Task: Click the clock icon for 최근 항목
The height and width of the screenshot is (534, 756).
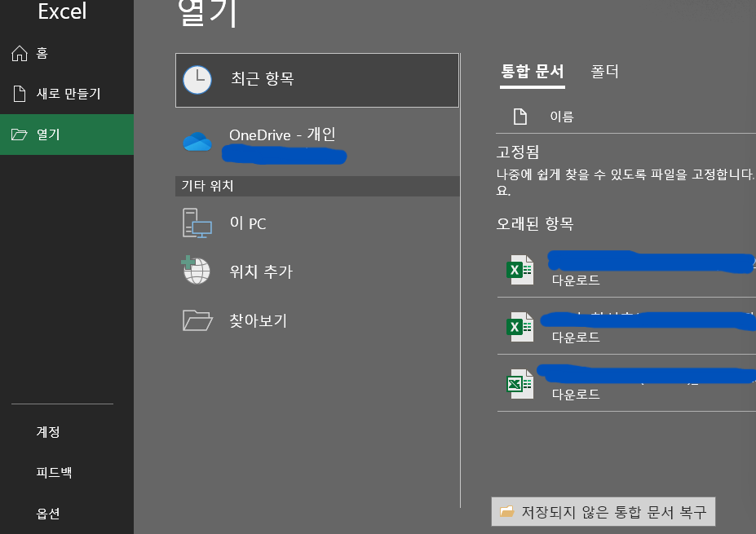Action: pyautogui.click(x=197, y=80)
